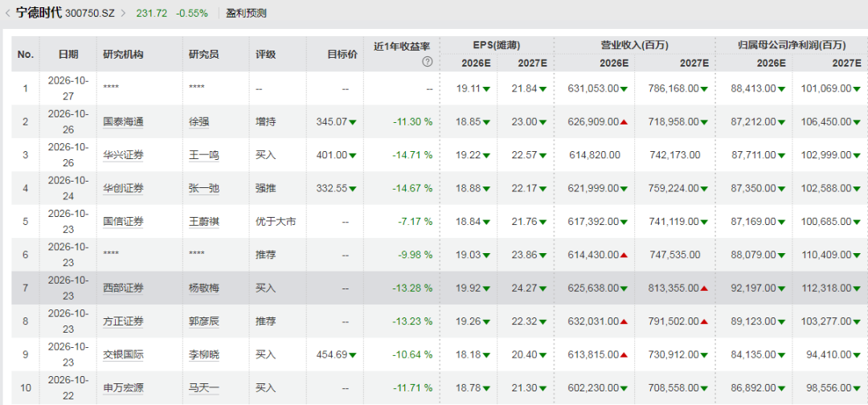Open 交银国际 institution link
The width and height of the screenshot is (868, 405).
(x=123, y=354)
